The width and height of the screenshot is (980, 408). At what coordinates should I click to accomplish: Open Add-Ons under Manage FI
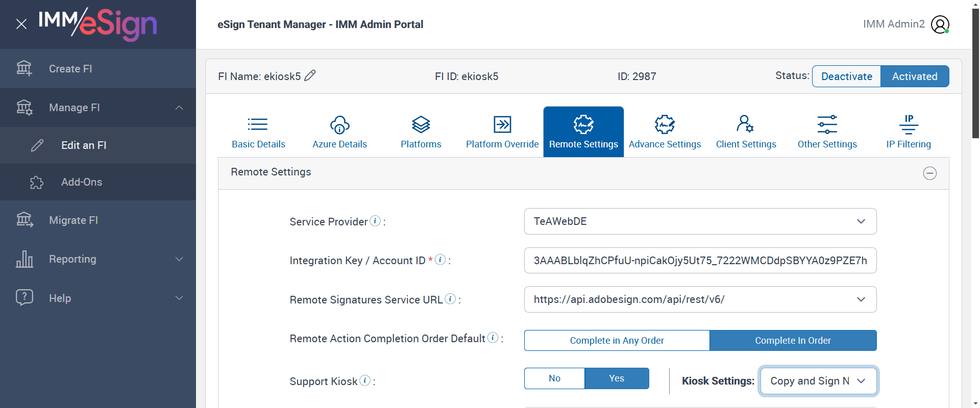point(82,182)
